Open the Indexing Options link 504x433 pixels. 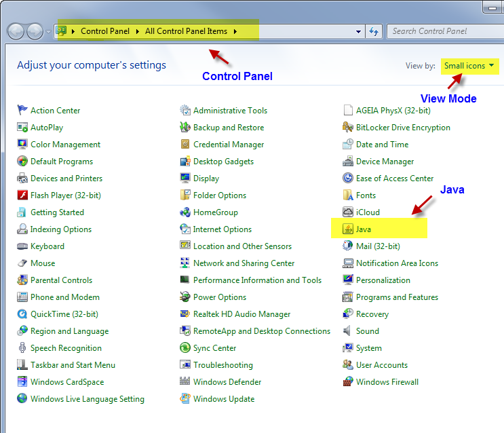click(61, 229)
